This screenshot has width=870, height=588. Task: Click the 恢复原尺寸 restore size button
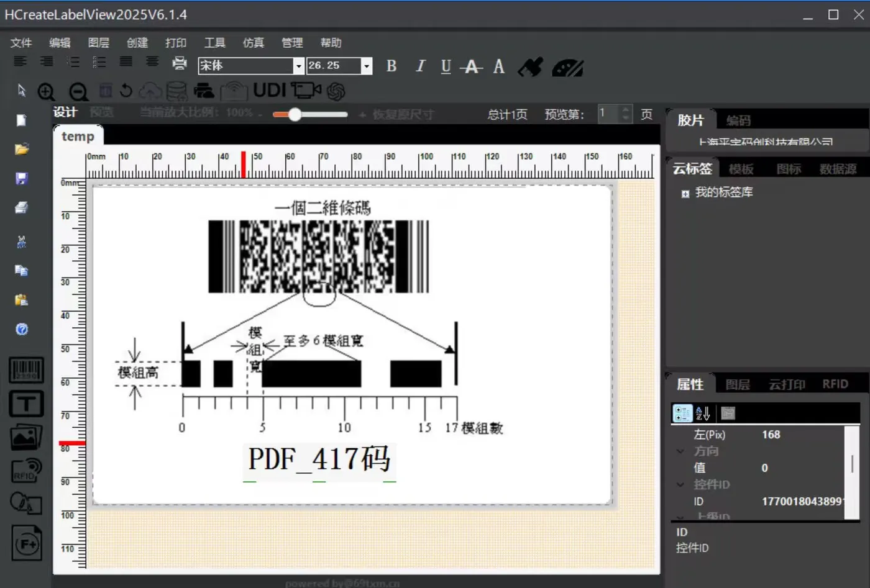tap(403, 114)
